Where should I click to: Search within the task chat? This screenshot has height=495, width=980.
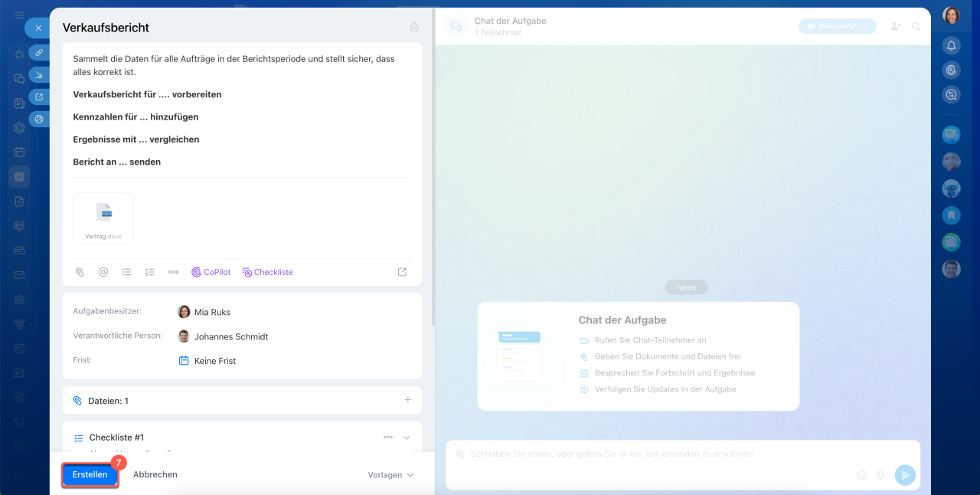pyautogui.click(x=916, y=26)
